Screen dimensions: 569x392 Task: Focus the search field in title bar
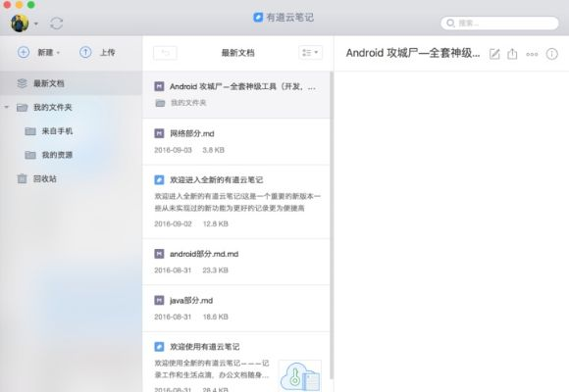point(499,24)
